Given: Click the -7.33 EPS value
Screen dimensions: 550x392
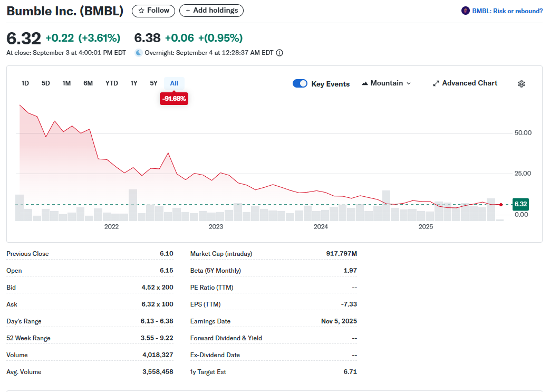Looking at the screenshot, I should [349, 304].
